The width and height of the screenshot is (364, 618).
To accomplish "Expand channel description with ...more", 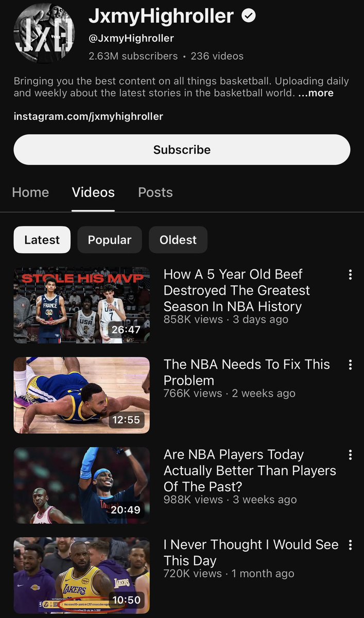I will [x=317, y=93].
